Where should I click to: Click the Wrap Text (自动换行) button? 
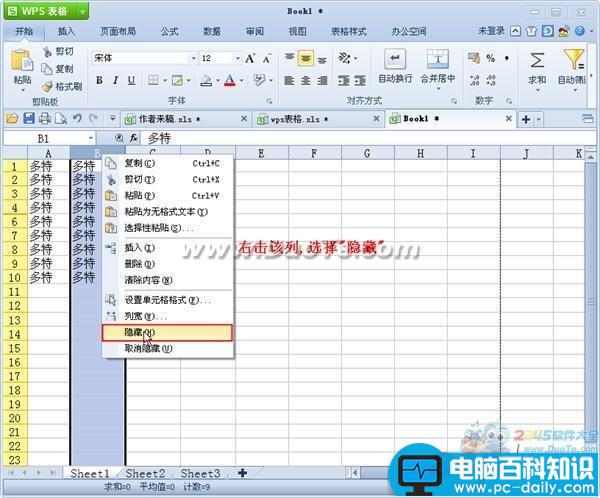(x=395, y=67)
